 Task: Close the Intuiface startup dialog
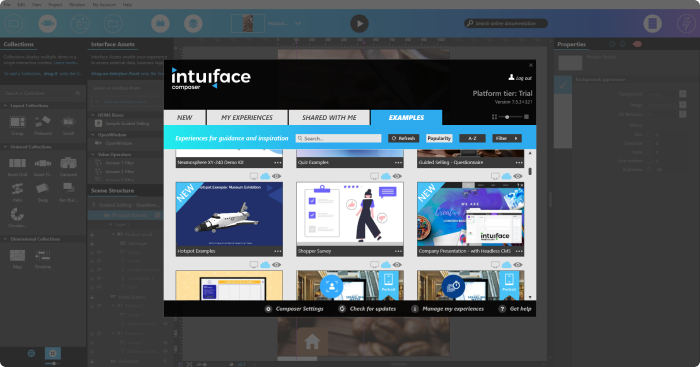tap(530, 65)
